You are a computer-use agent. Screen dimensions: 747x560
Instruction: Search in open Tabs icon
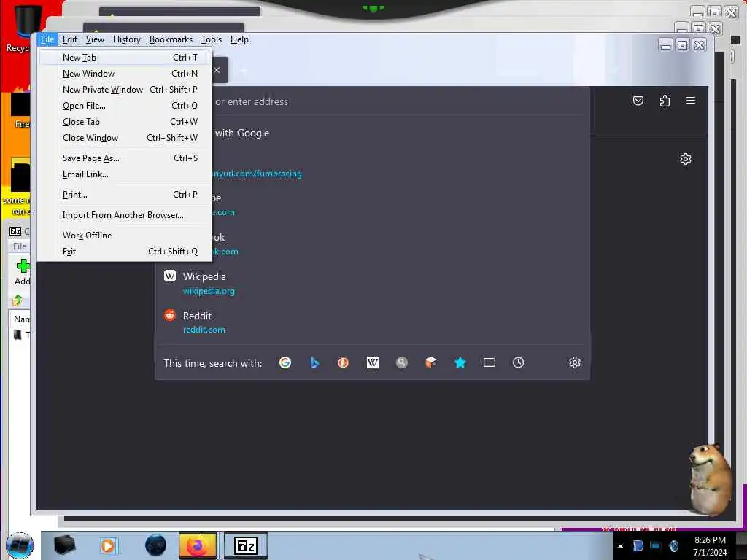(x=489, y=363)
